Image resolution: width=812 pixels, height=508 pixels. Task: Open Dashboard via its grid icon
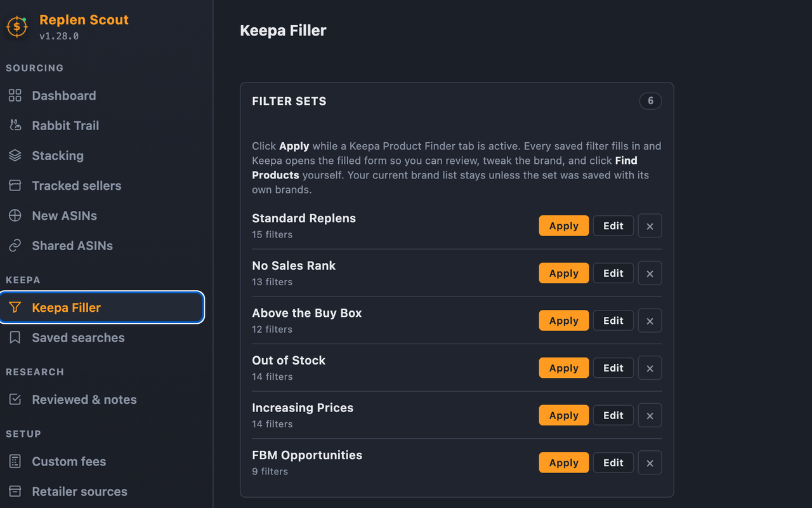[x=15, y=95]
